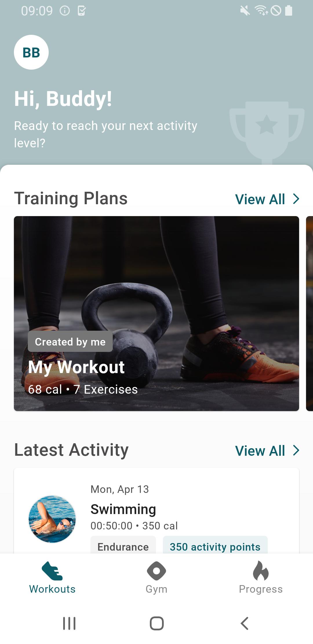Click View All for Latest Activity

click(260, 451)
